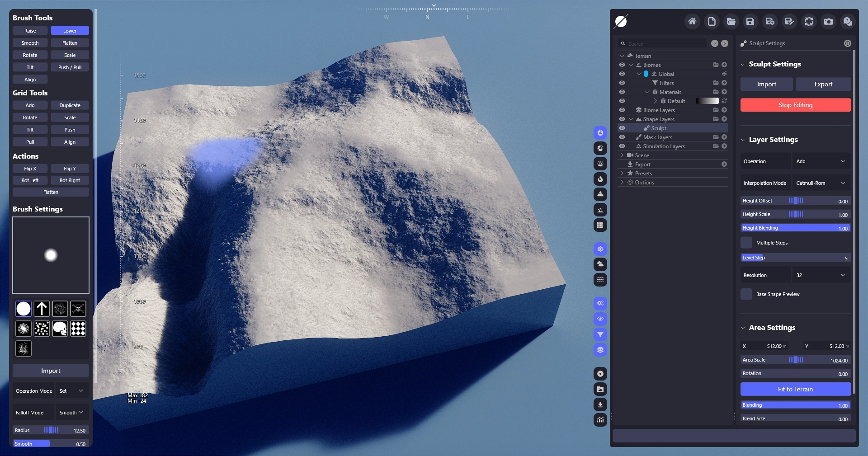Open the Interpolation Mode dropdown
Screen dimensions: 868x456
pos(821,183)
